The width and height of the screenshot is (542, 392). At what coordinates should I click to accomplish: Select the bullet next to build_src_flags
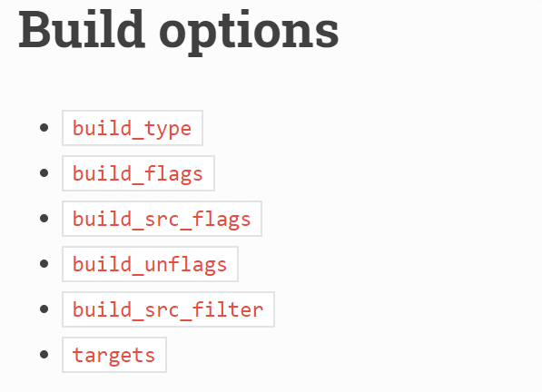pos(44,219)
